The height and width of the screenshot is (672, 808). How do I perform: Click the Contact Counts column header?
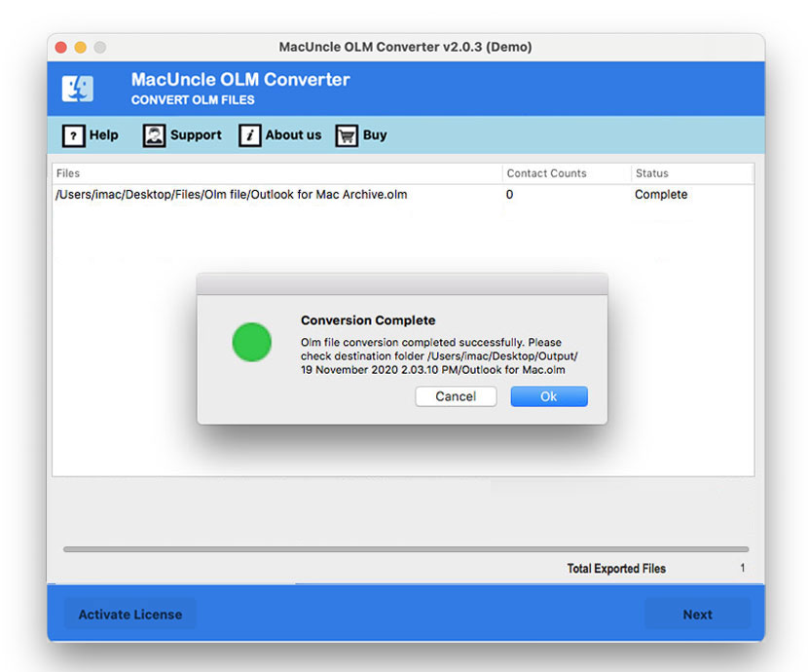[547, 172]
